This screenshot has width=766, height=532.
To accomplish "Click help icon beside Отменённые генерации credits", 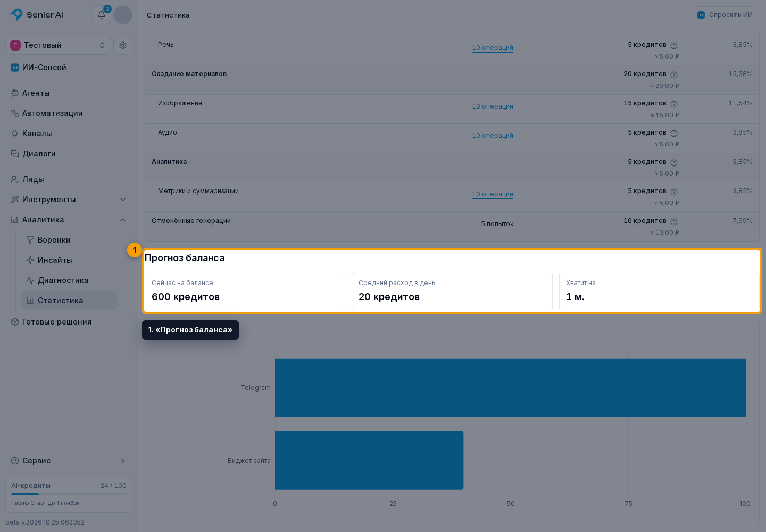I will (674, 222).
